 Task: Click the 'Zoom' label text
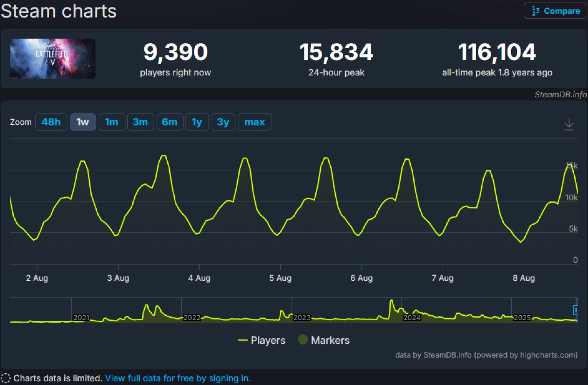coord(21,122)
